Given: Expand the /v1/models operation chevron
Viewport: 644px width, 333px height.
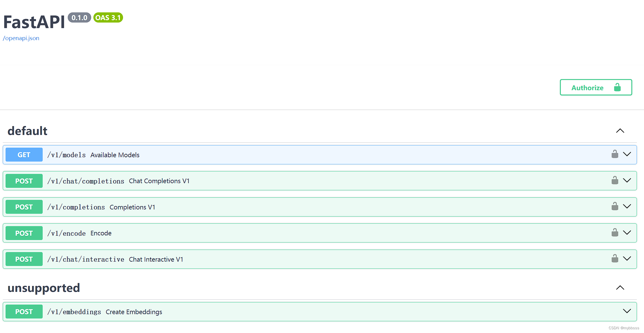Looking at the screenshot, I should [627, 154].
